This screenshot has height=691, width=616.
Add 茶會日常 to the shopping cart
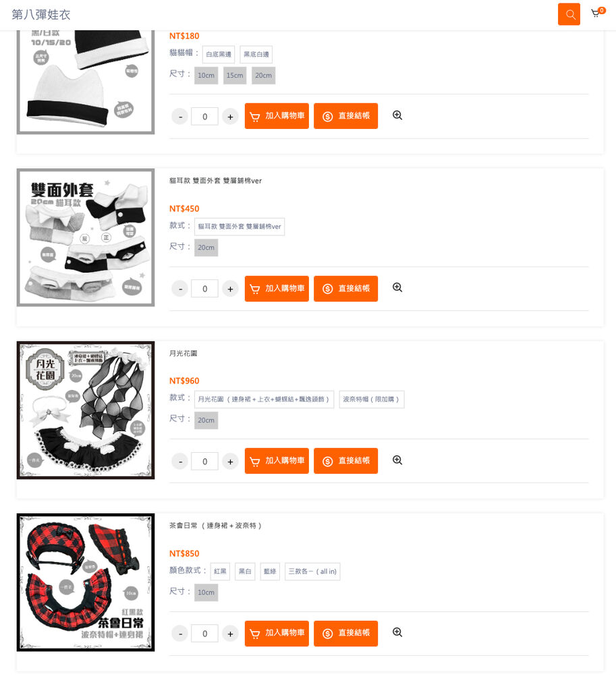coord(277,633)
